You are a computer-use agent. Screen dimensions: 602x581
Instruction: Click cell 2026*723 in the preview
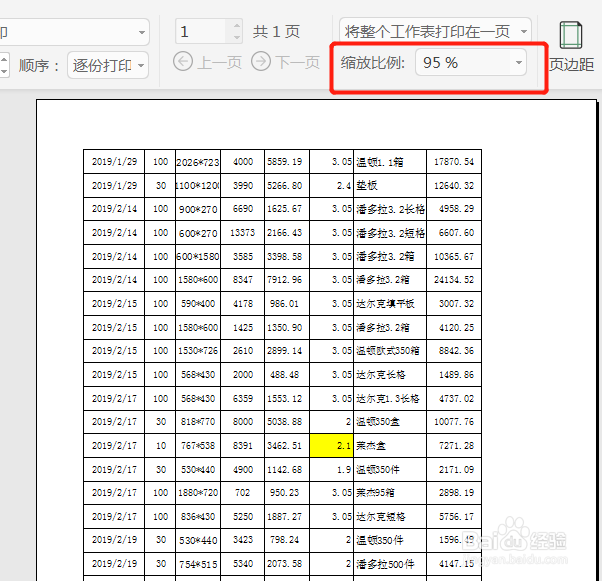198,162
